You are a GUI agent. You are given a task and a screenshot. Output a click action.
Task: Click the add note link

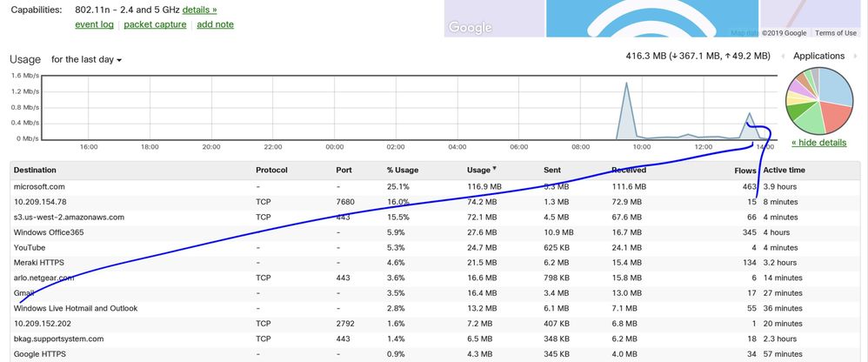click(215, 24)
